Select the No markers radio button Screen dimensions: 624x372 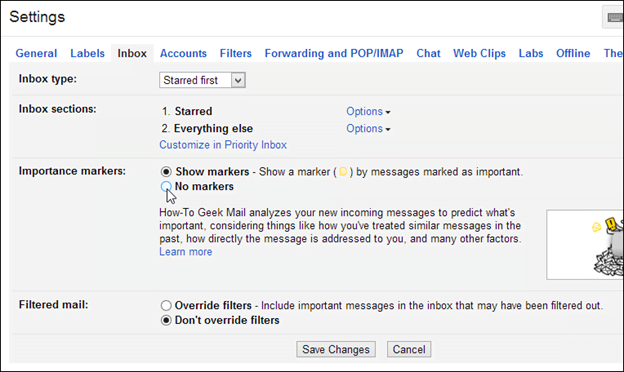pos(166,186)
